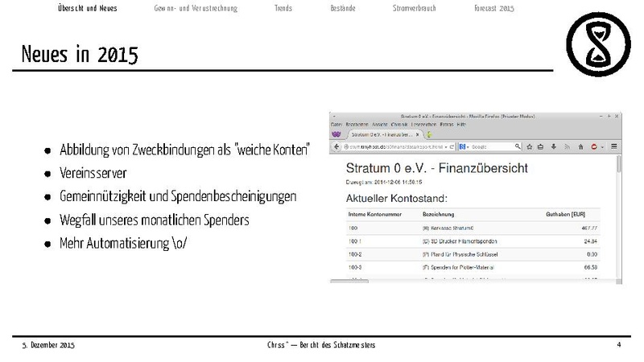
Task: Click the footer date 5. Dezember 2015
Action: [48, 345]
